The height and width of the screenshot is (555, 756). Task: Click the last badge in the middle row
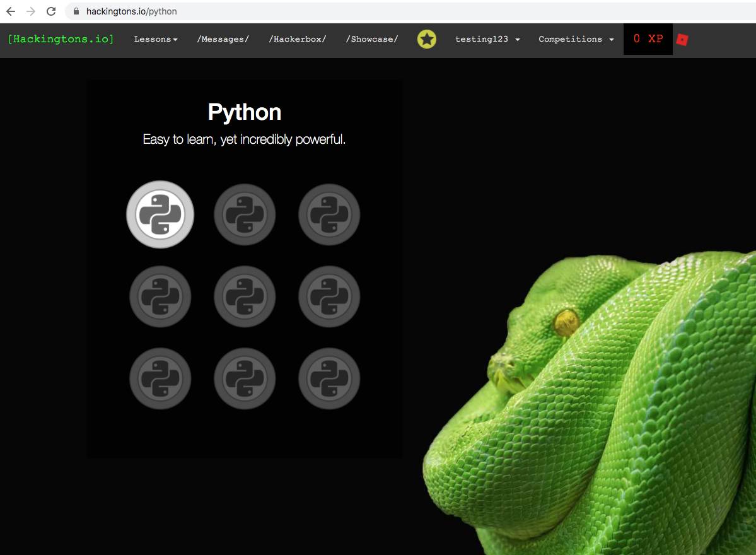coord(329,296)
